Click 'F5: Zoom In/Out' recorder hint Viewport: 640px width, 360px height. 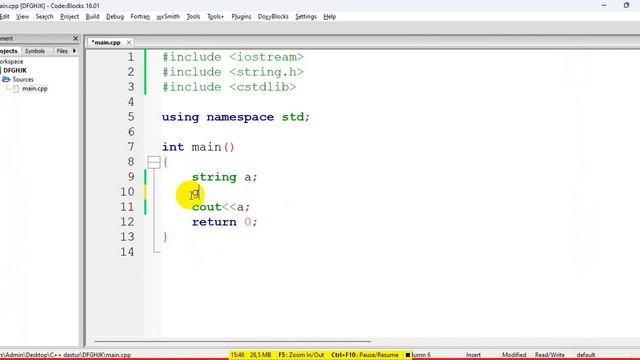[x=301, y=355]
